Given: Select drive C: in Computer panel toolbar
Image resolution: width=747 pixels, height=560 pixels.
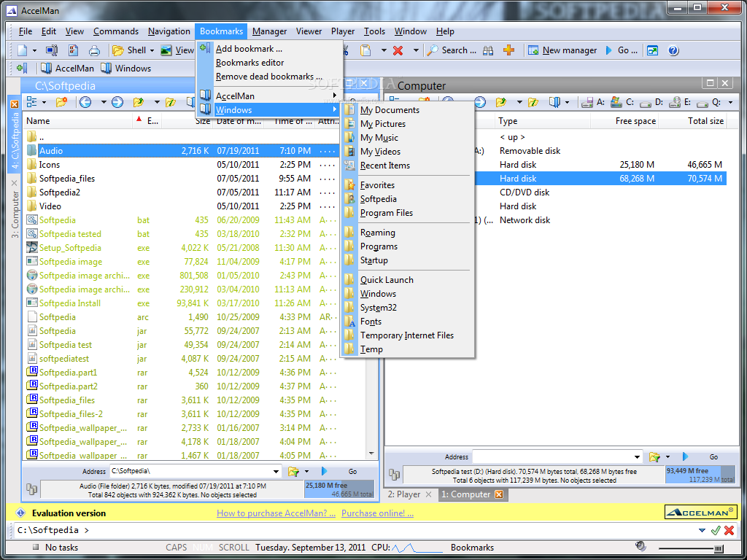Looking at the screenshot, I should [623, 102].
